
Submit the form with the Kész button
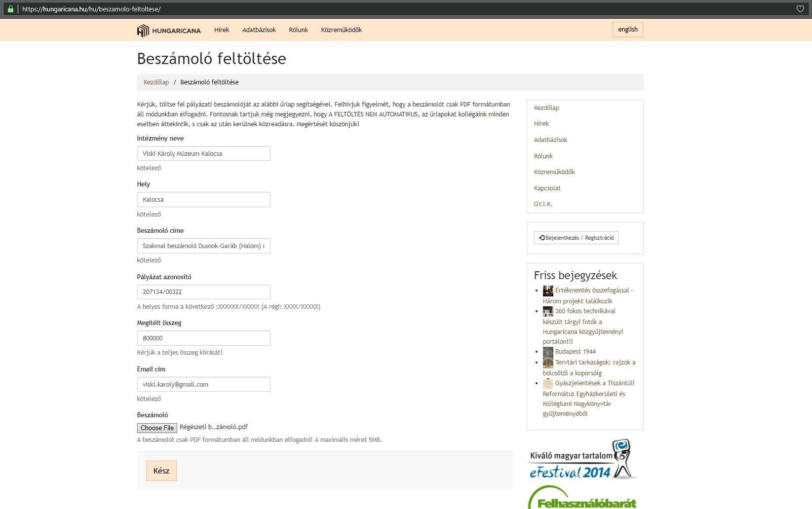[x=161, y=471]
